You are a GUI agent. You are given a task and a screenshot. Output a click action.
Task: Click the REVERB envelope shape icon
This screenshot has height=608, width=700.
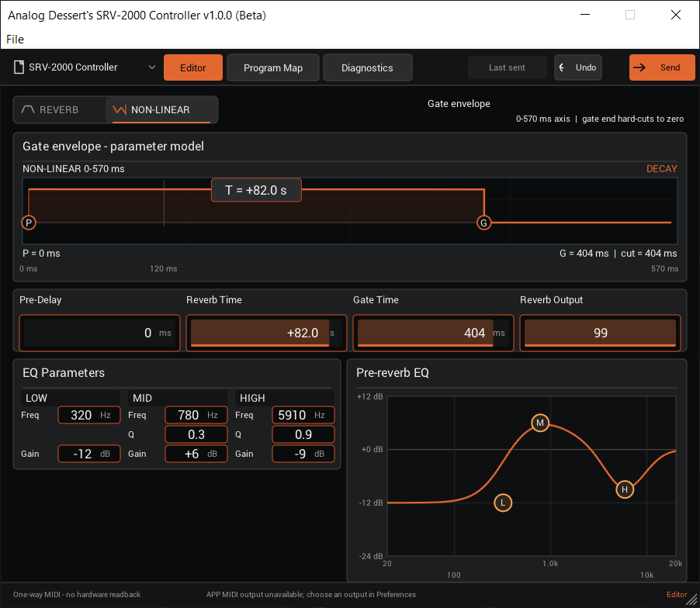28,109
